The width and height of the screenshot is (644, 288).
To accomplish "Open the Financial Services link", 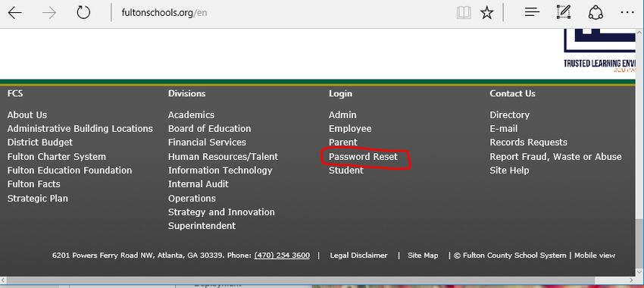I will (207, 142).
